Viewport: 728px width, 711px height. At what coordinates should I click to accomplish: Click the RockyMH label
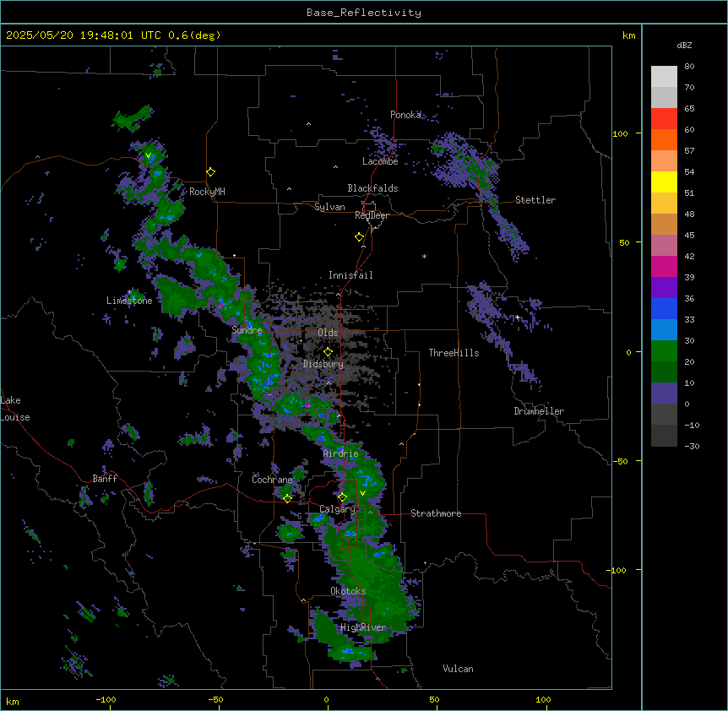pos(207,192)
